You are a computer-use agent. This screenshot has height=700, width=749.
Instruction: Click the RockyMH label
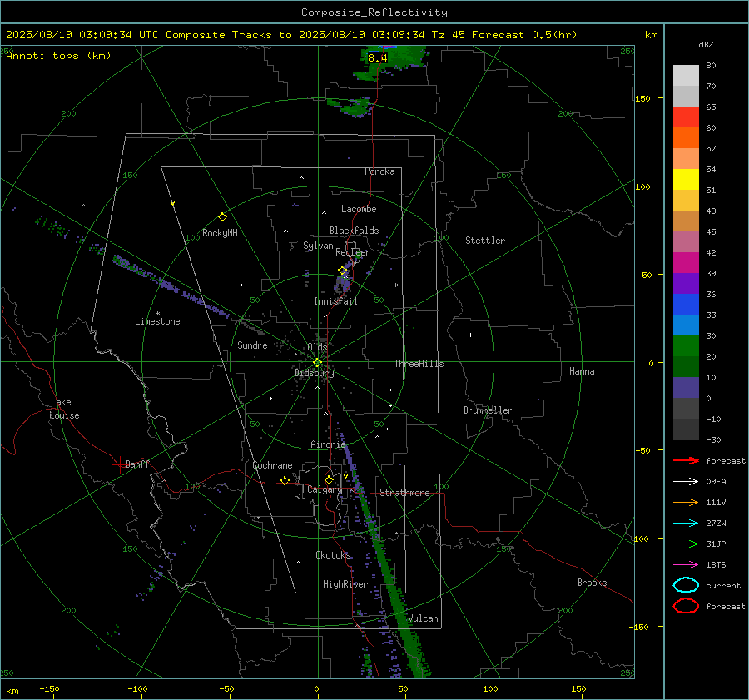(x=220, y=233)
